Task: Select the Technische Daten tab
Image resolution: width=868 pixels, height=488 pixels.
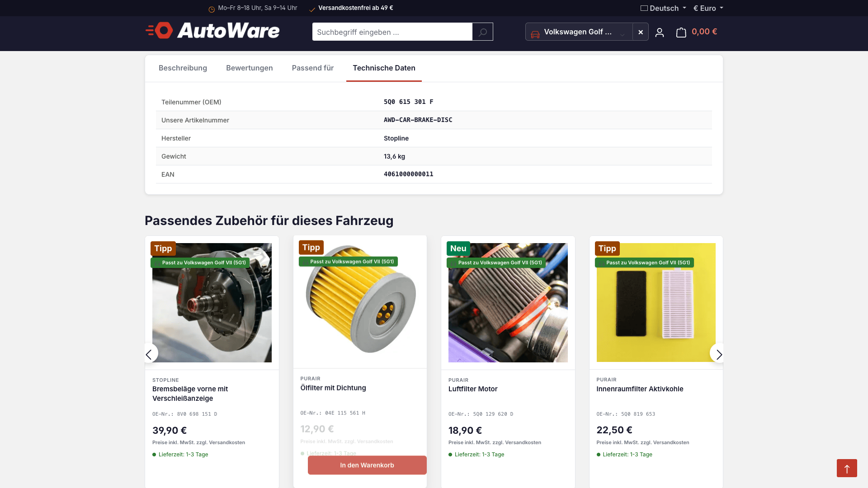Action: (384, 68)
